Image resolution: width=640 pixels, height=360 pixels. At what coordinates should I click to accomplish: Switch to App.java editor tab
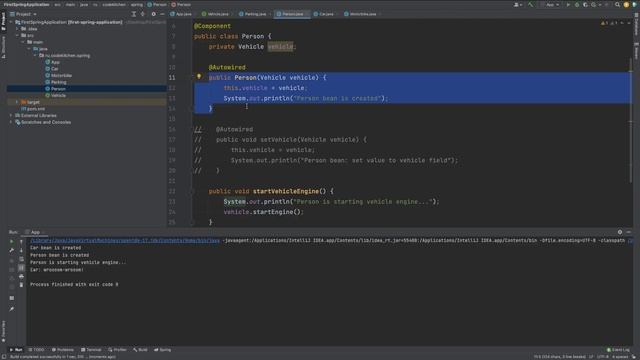point(181,14)
